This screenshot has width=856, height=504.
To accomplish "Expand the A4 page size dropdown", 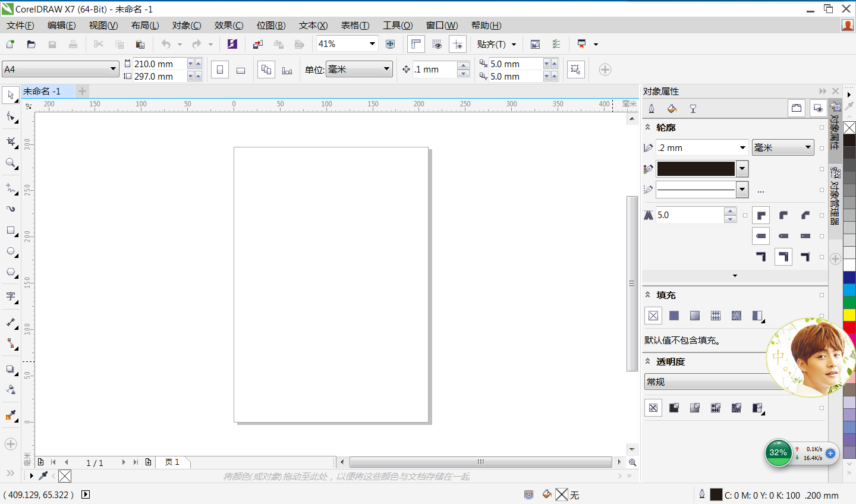I will (113, 69).
